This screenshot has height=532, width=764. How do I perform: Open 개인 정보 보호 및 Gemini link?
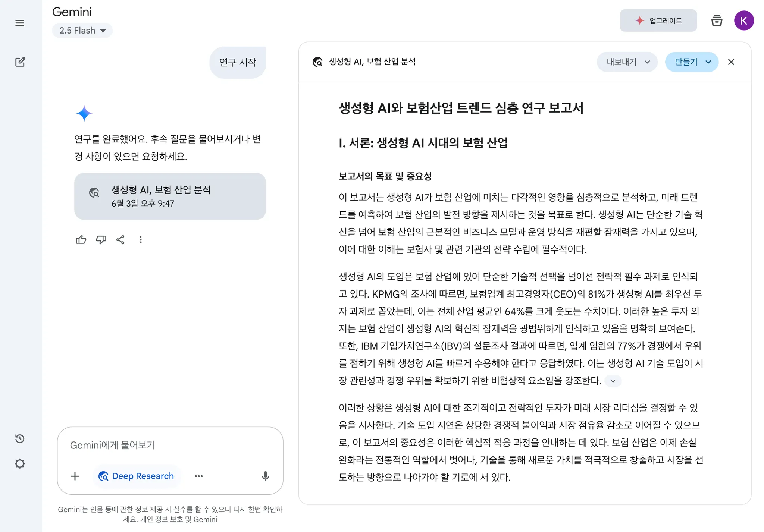[x=178, y=519]
